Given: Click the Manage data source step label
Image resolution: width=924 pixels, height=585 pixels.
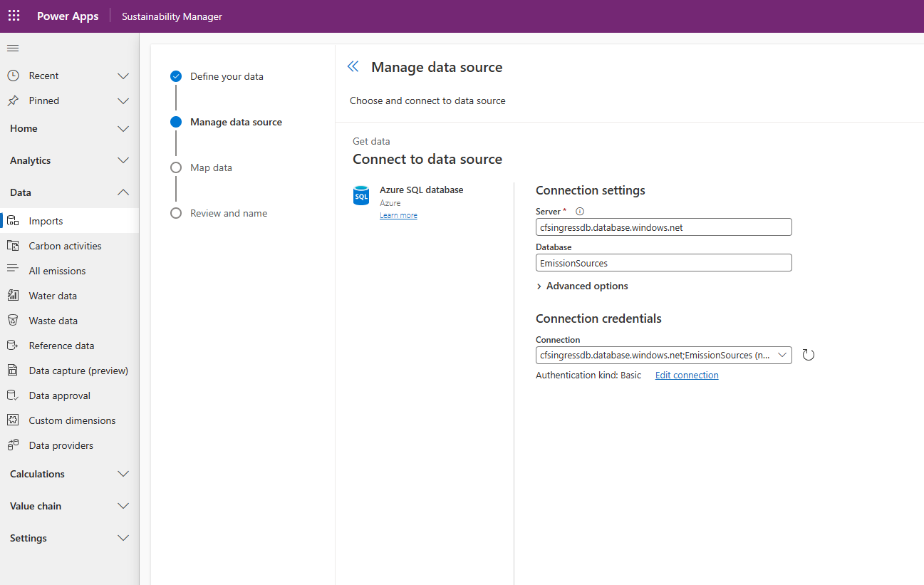Looking at the screenshot, I should [x=236, y=122].
